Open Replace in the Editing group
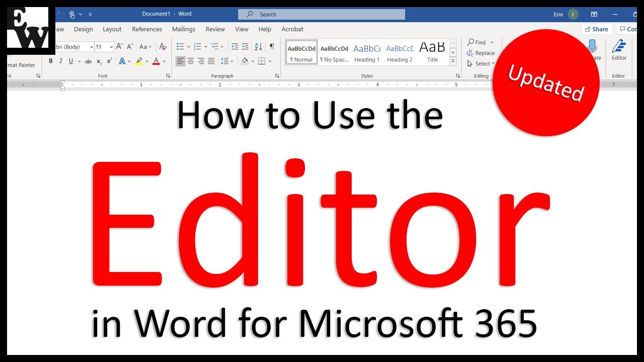 [x=481, y=53]
